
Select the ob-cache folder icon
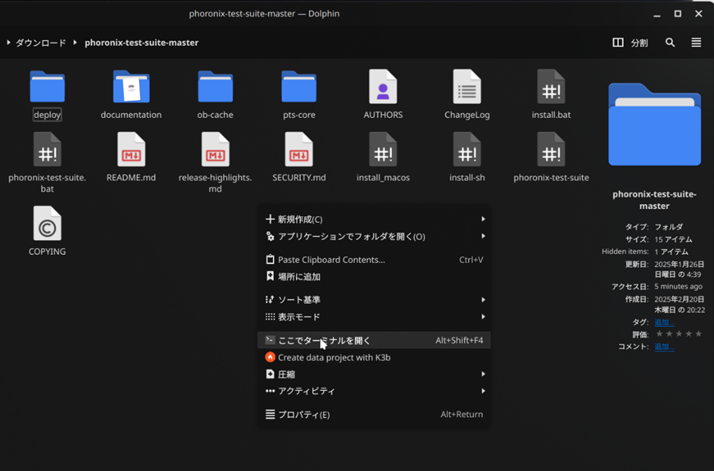pyautogui.click(x=215, y=87)
